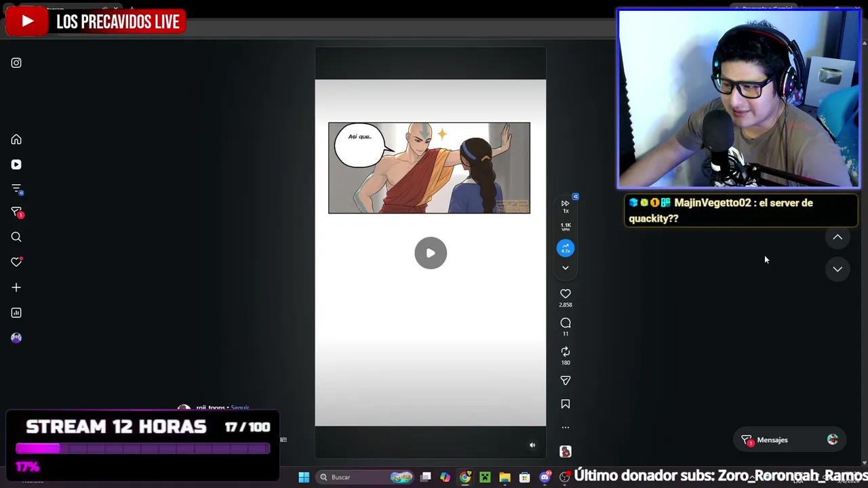Image resolution: width=868 pixels, height=488 pixels.
Task: Open the audio thumbnail below the reel actions
Action: (566, 451)
